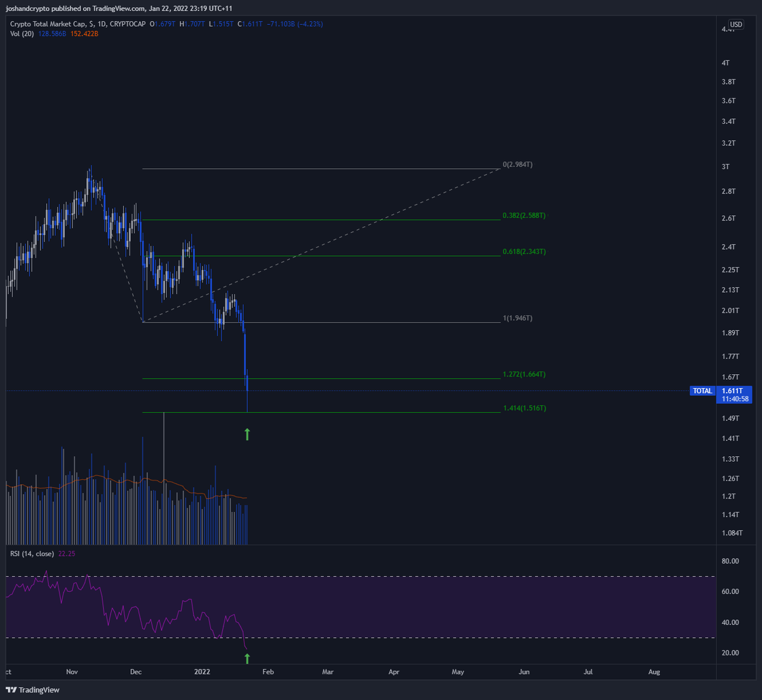The width and height of the screenshot is (762, 700).
Task: Click the 3.2T price axis label
Action: pos(728,144)
